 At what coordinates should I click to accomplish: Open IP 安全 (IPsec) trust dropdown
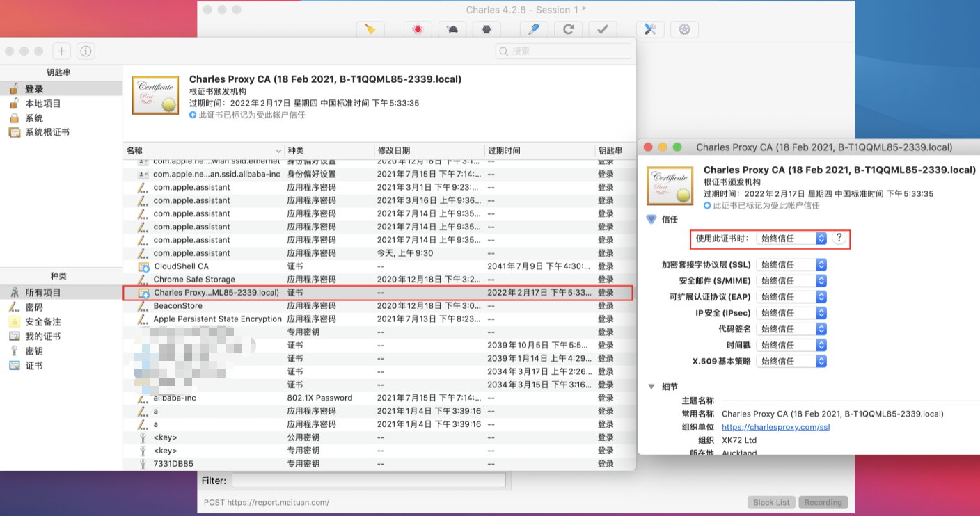(x=791, y=313)
